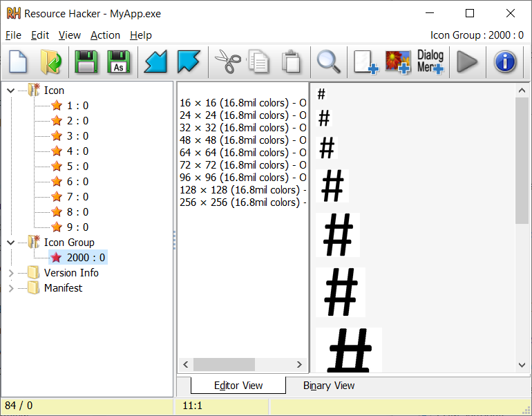The width and height of the screenshot is (532, 416).
Task: Open the View menu
Action: tap(70, 35)
